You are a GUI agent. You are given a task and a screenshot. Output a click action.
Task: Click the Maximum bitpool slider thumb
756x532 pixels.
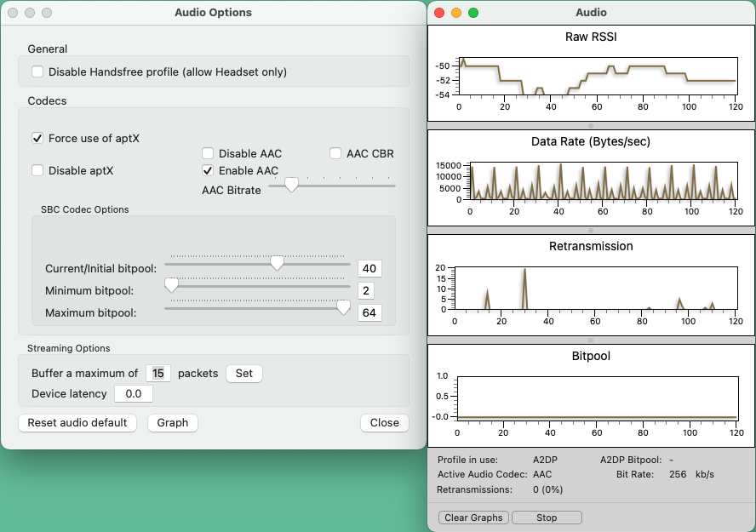point(343,307)
